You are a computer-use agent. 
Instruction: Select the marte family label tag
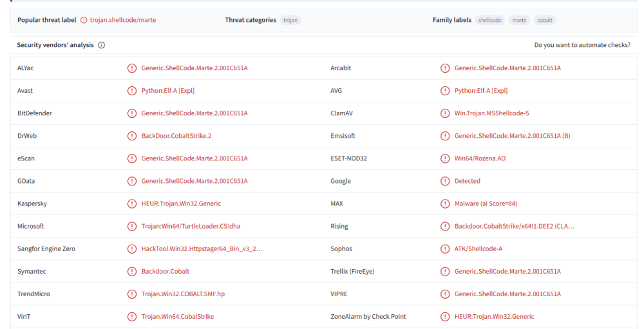tap(519, 20)
